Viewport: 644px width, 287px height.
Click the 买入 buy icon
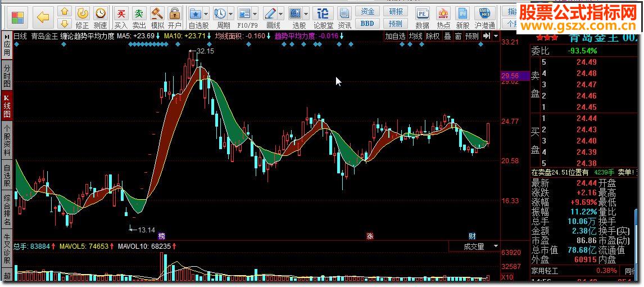121,18
